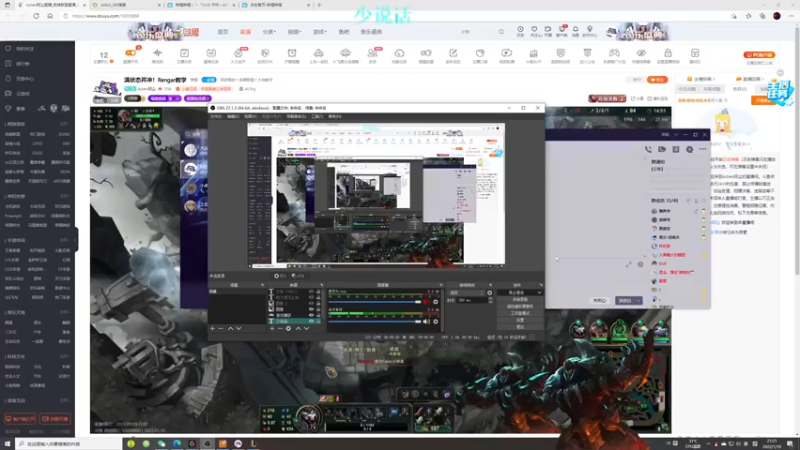Screen dimensions: 800x450
Task: Open settings gear for first mixer track
Action: (436, 302)
